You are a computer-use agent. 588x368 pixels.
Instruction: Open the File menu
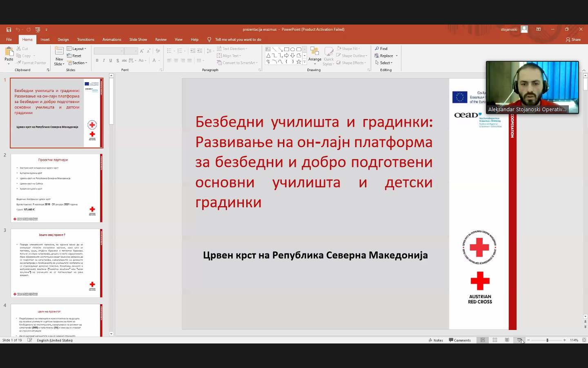(x=9, y=40)
